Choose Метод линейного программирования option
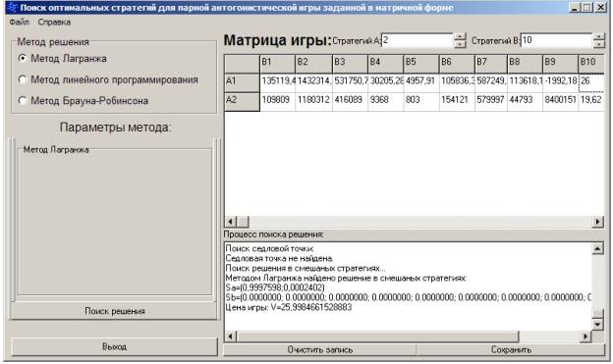The height and width of the screenshot is (364, 613). click(23, 79)
